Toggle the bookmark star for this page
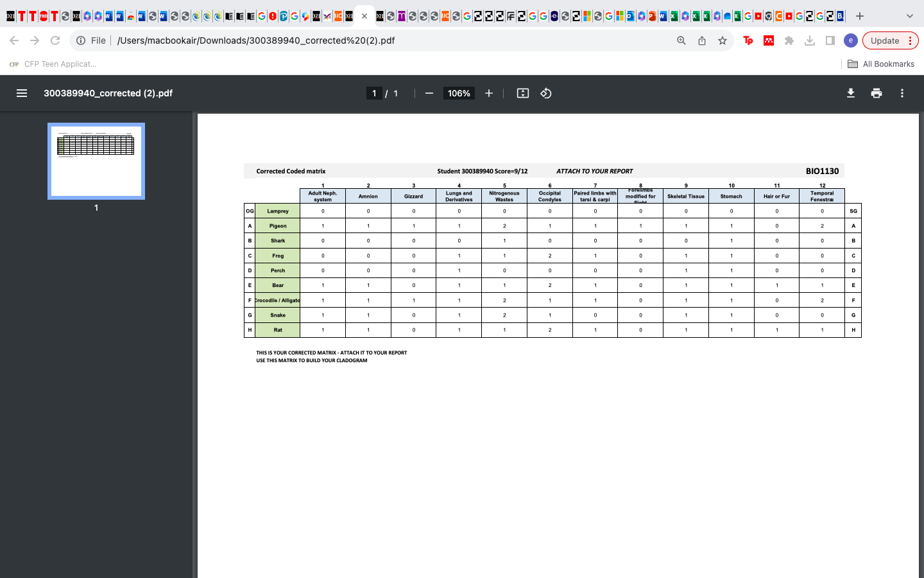The image size is (924, 578). [x=723, y=40]
